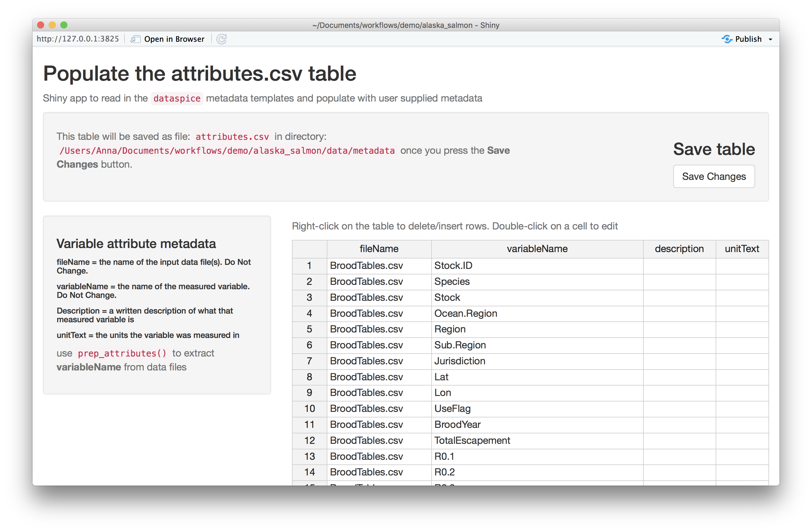Select the TotalEscapement cell in row 12
812x532 pixels.
pos(472,440)
